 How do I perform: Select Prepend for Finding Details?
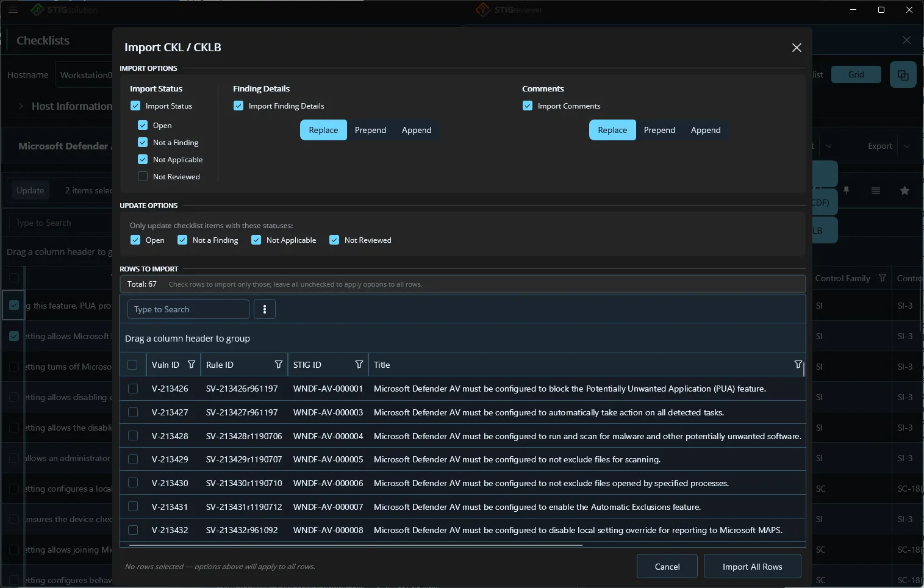click(x=370, y=130)
